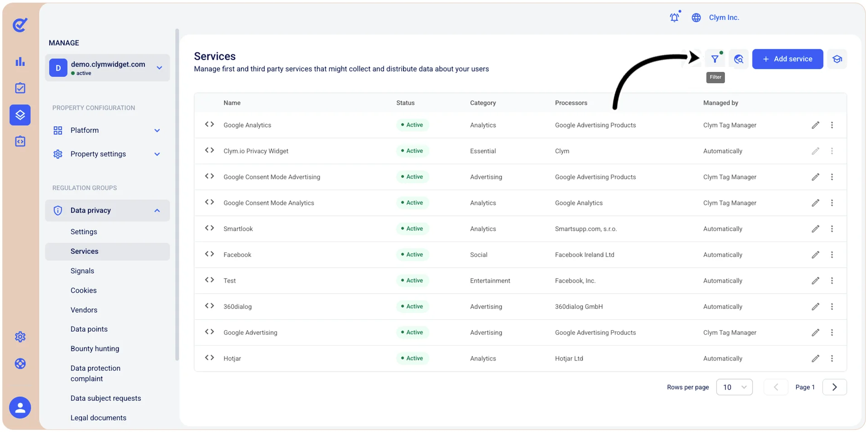Expand code view for Facebook service row
The height and width of the screenshot is (432, 868).
click(x=209, y=254)
